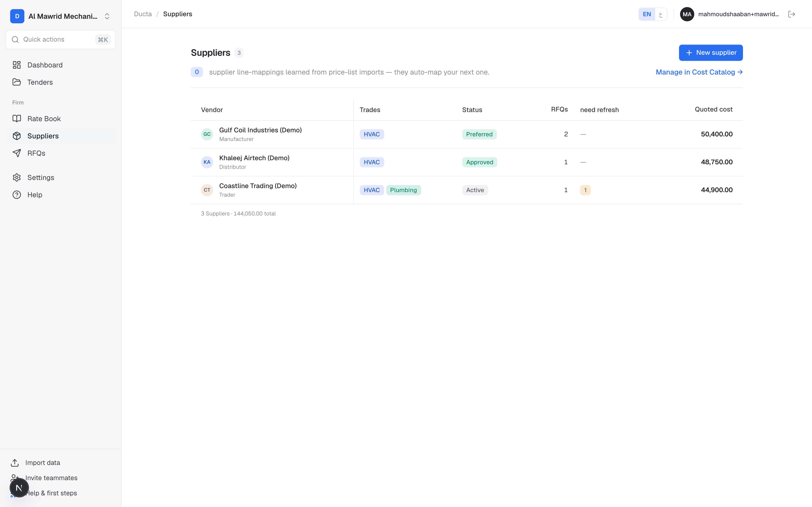812x507 pixels.
Task: Switch language to EN
Action: pyautogui.click(x=647, y=14)
